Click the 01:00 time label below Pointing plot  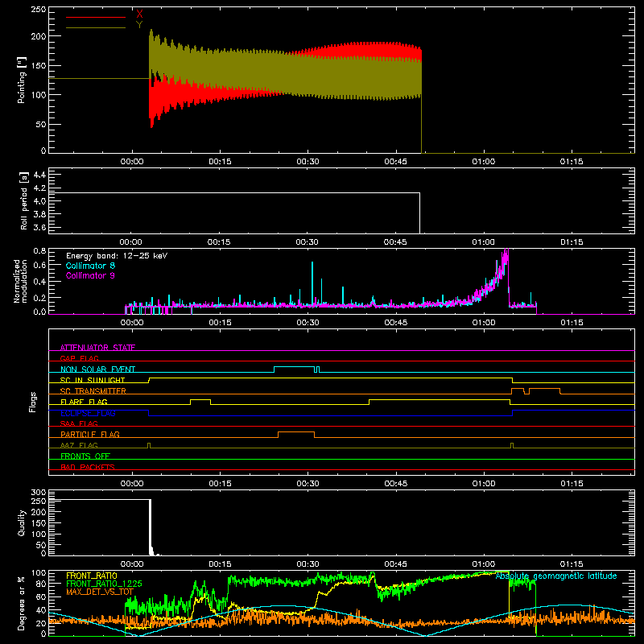(x=484, y=162)
